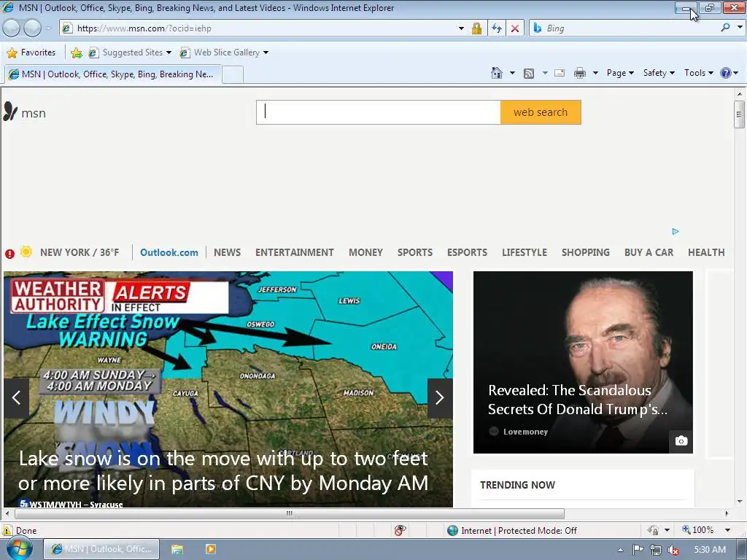Click the orange web search button

coord(541,112)
